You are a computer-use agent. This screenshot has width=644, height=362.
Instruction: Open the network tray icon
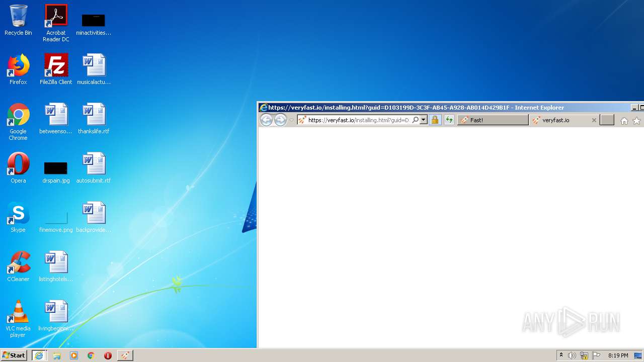pos(584,355)
